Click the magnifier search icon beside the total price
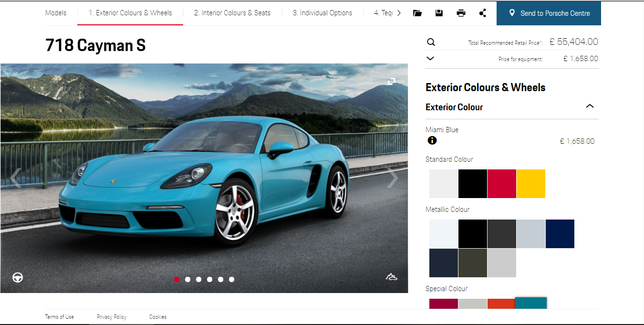Image resolution: width=644 pixels, height=325 pixels. coord(431,42)
